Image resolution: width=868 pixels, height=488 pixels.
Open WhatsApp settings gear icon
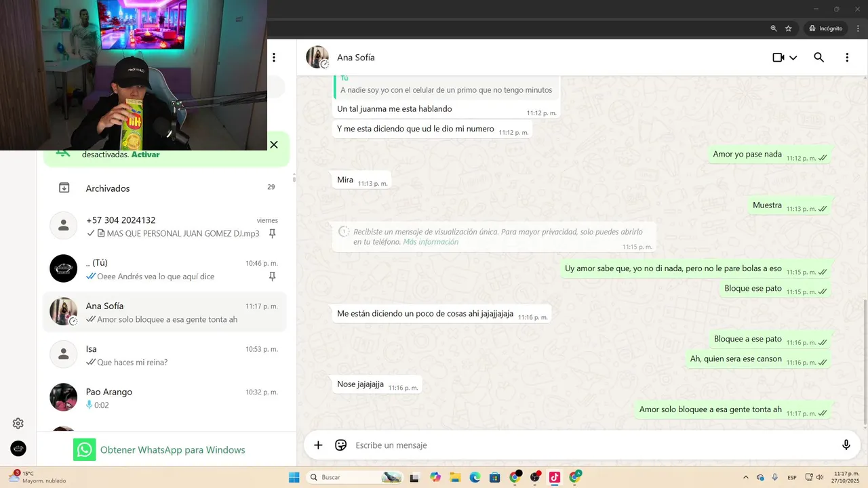click(x=18, y=424)
